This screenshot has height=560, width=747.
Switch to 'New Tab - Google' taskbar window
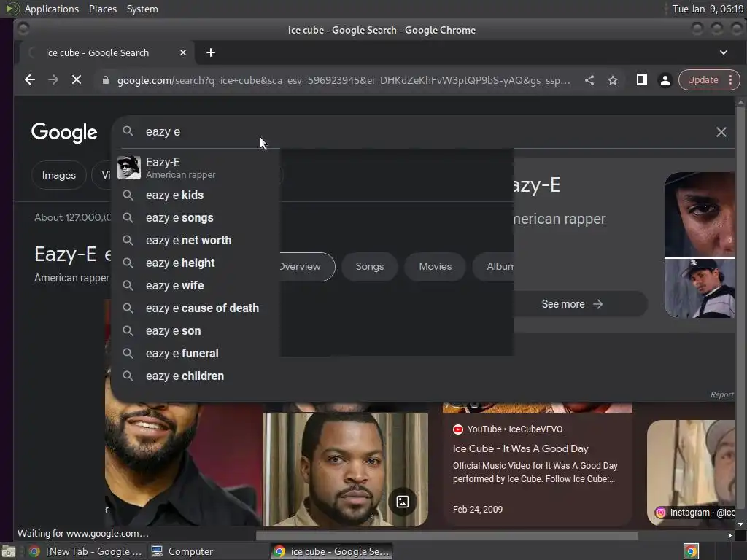tap(86, 551)
